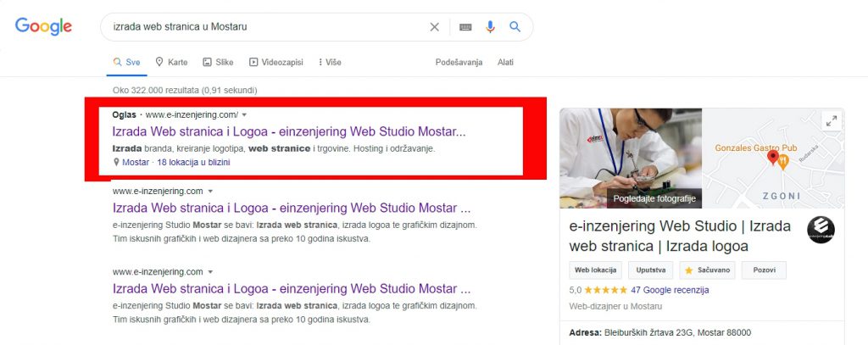Click the e-inzenjering round logo
Screen dimensions: 868x345
click(821, 230)
